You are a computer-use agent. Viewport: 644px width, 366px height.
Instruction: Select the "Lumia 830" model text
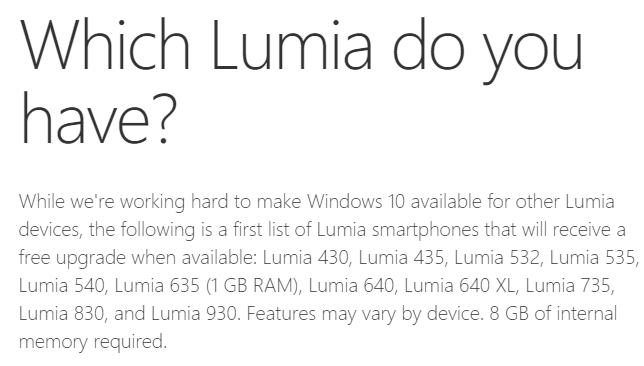[62, 313]
